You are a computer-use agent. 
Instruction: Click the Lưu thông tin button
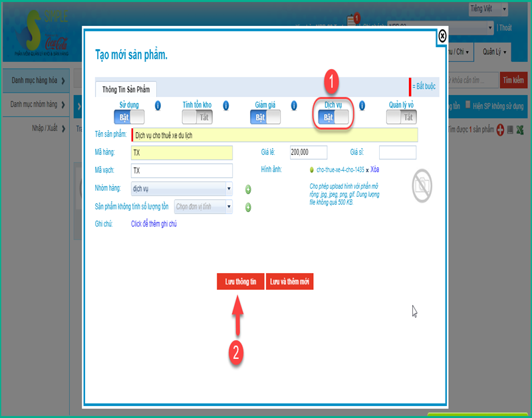coord(240,282)
